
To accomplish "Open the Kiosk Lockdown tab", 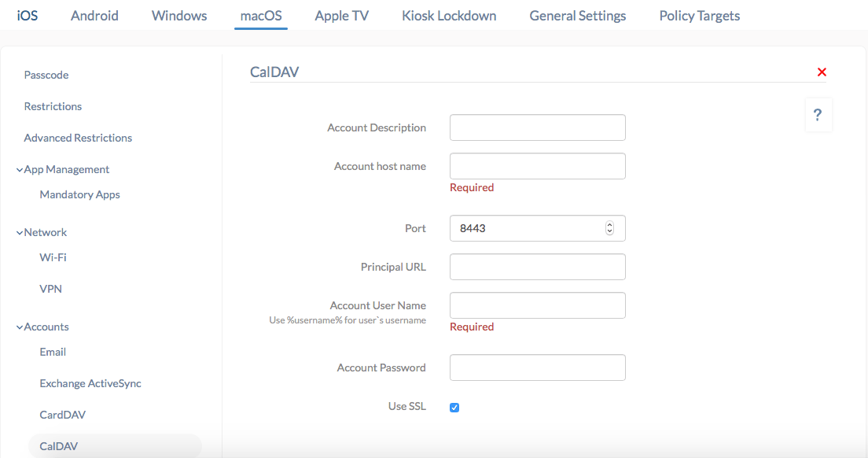I will pyautogui.click(x=448, y=15).
